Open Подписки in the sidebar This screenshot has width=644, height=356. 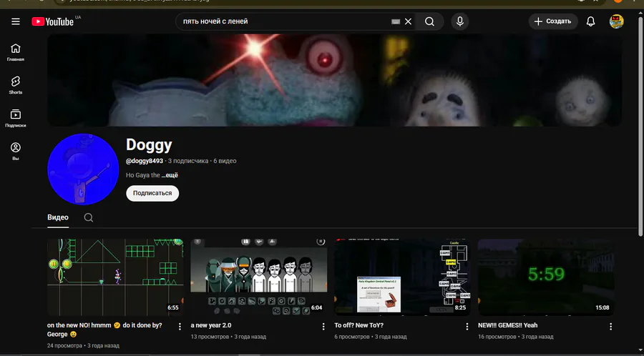click(x=16, y=118)
